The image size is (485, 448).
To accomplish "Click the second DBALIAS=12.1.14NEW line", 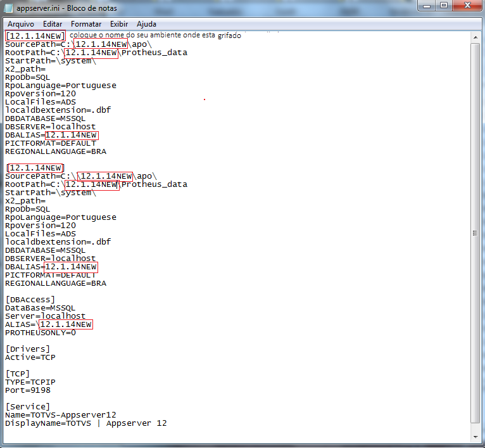I will point(51,267).
